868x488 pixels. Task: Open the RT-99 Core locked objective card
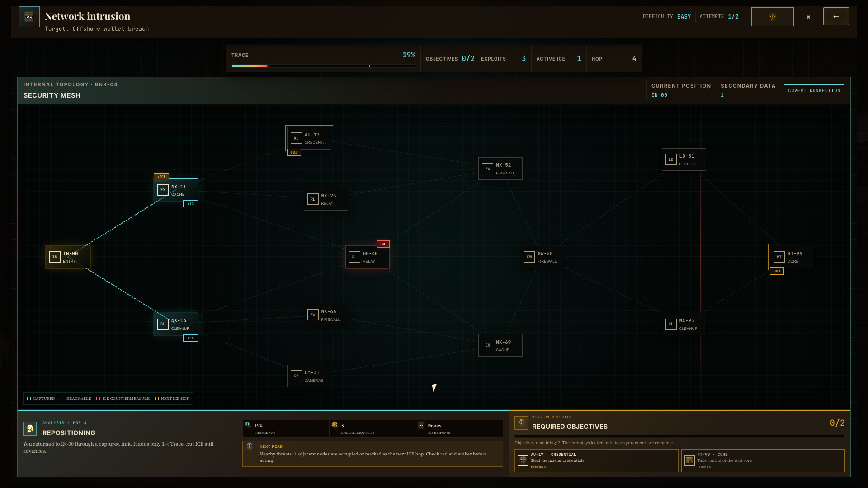tap(763, 460)
